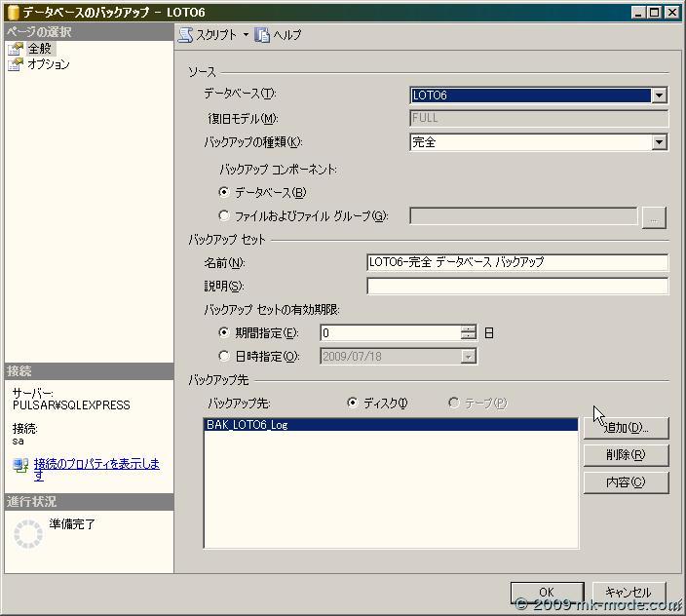Click the connection properties icon
Screen dimensions: 686x616
point(20,465)
